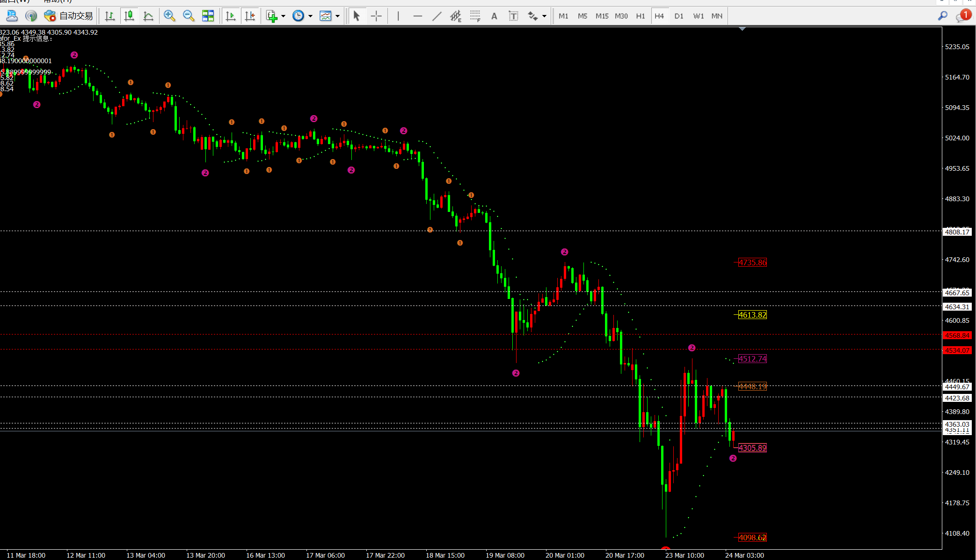
Task: Select the crosshair tool
Action: point(376,16)
